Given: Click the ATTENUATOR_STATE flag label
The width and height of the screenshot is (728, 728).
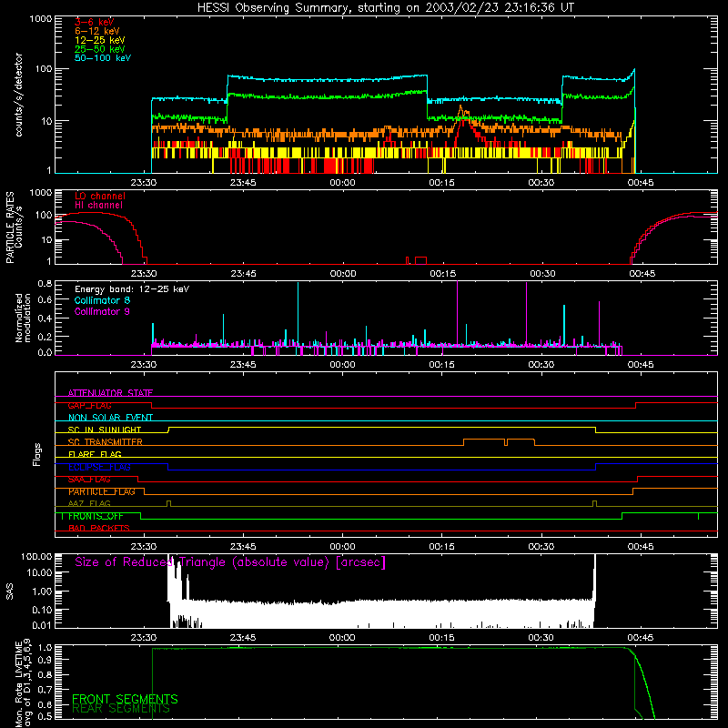Looking at the screenshot, I should coord(110,393).
